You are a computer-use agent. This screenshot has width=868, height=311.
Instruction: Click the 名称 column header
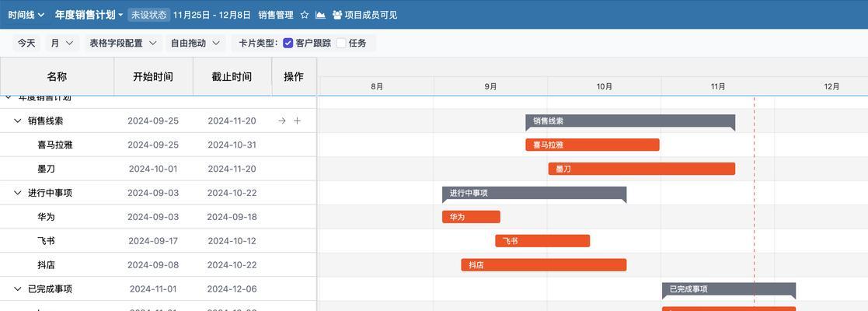[57, 77]
